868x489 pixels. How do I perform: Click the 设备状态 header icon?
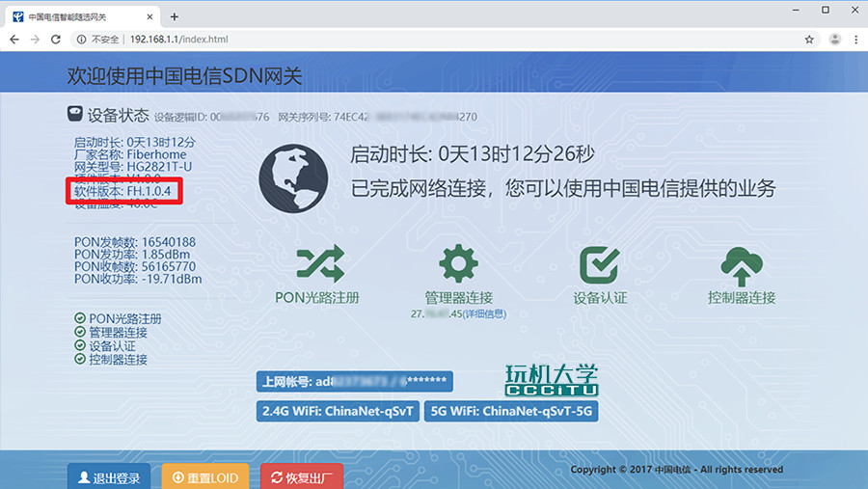tap(74, 114)
